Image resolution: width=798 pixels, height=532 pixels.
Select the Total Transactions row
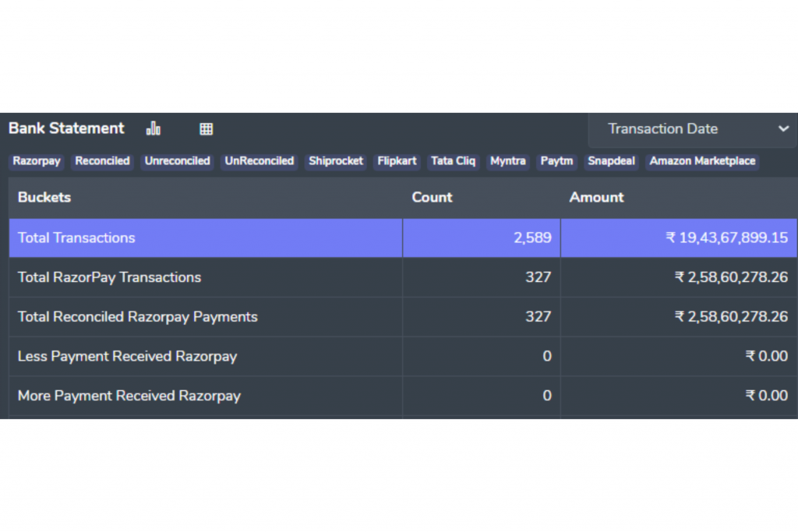(403, 238)
